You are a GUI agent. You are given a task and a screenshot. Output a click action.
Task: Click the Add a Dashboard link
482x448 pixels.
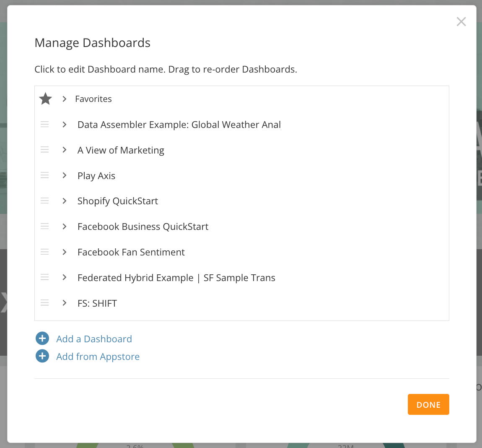[94, 339]
